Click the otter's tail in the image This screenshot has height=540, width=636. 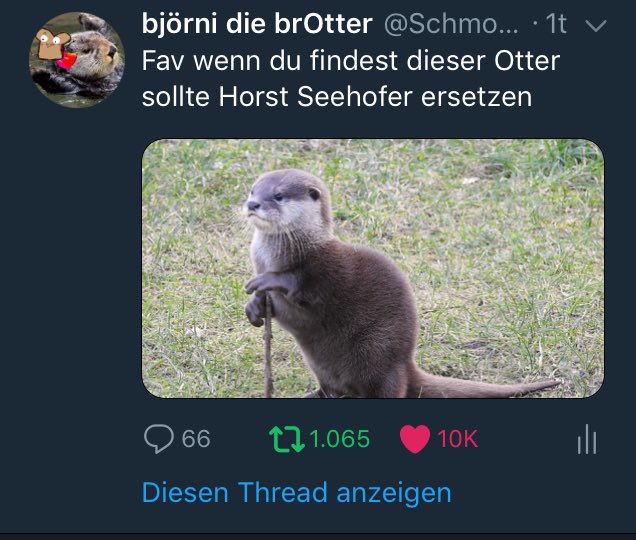[x=487, y=387]
